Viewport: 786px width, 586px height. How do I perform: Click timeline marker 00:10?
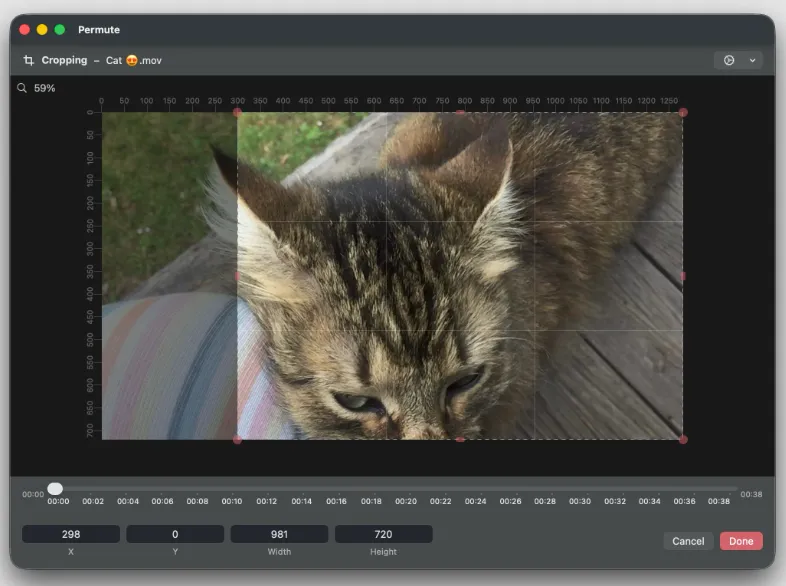pyautogui.click(x=232, y=501)
